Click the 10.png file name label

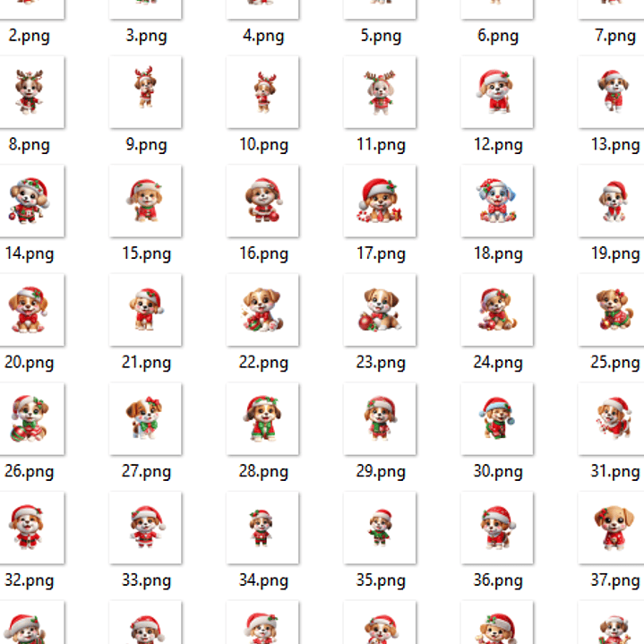tap(263, 145)
